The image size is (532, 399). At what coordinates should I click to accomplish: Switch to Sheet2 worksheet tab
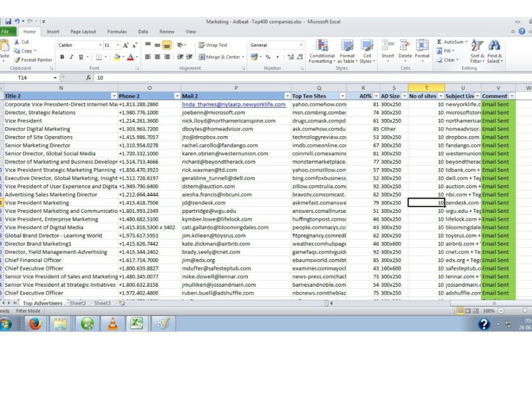point(78,303)
